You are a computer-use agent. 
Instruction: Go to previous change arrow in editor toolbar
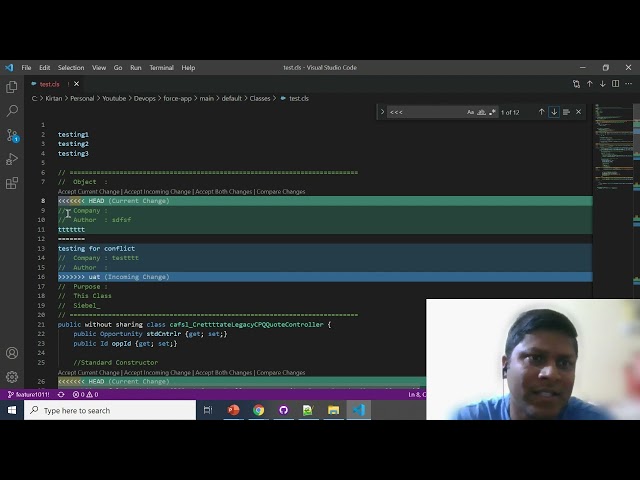(589, 84)
